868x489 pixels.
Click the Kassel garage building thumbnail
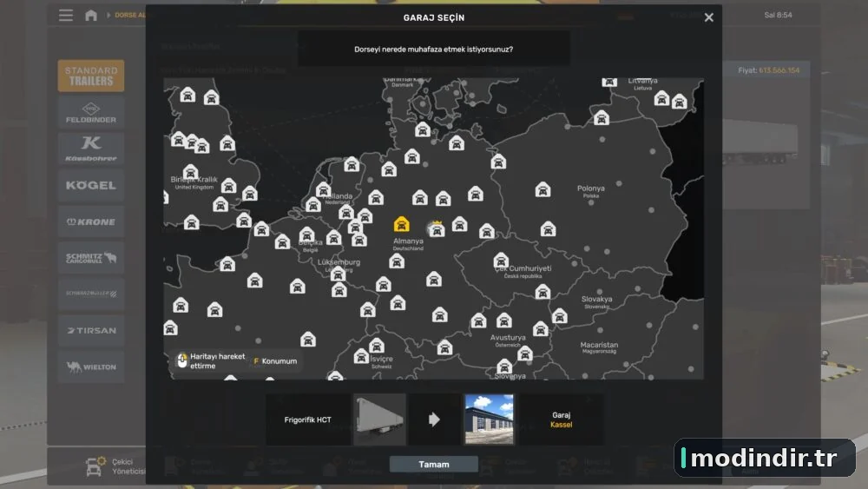489,420
